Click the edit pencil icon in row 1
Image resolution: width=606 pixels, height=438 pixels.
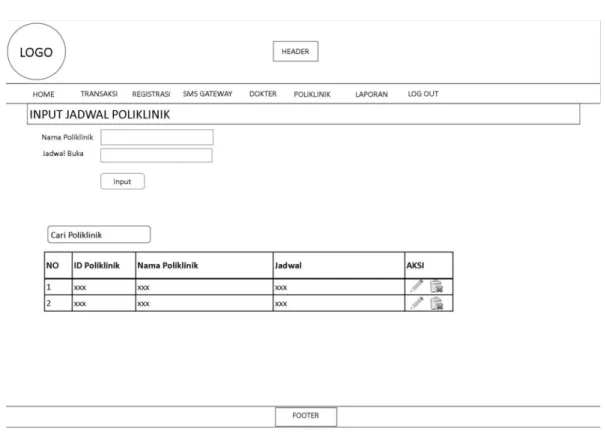pos(417,286)
